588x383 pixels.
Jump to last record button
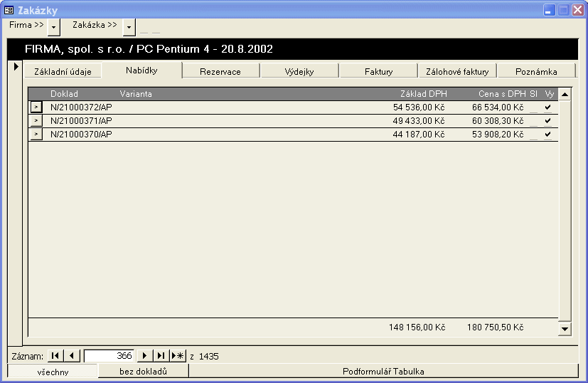pyautogui.click(x=161, y=355)
